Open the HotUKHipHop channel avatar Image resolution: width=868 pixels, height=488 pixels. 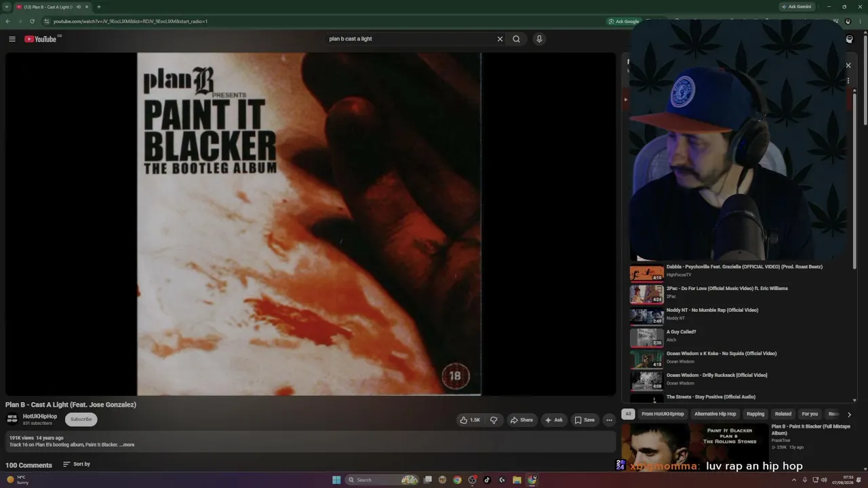click(x=12, y=420)
